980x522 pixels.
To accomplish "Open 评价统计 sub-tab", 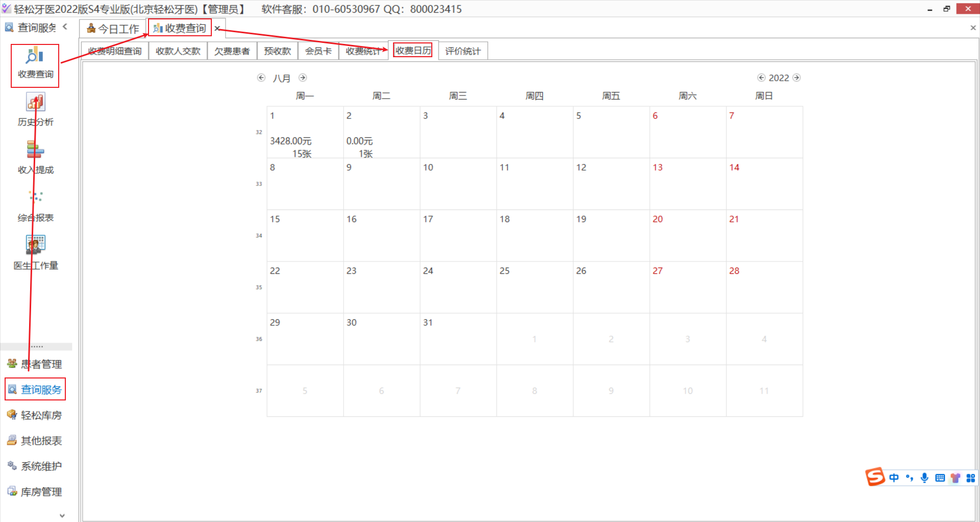I will coord(463,51).
